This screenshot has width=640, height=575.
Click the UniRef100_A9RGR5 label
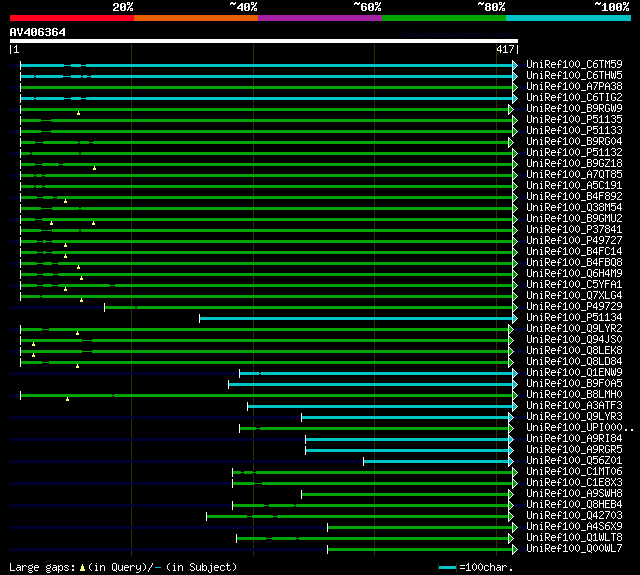coord(574,450)
